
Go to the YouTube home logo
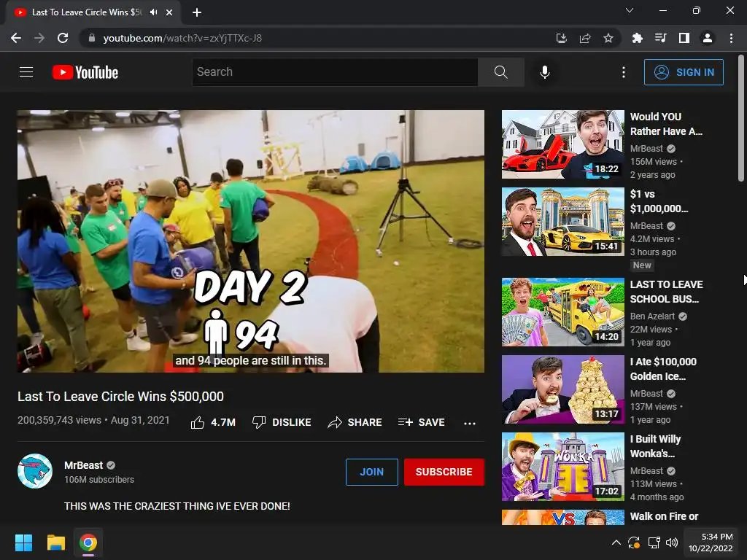pos(85,72)
